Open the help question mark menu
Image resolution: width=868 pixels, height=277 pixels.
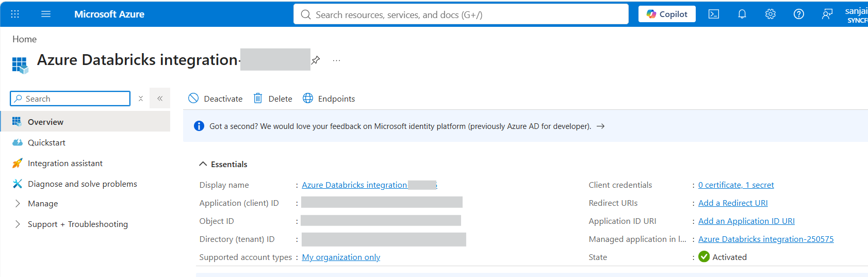click(799, 14)
